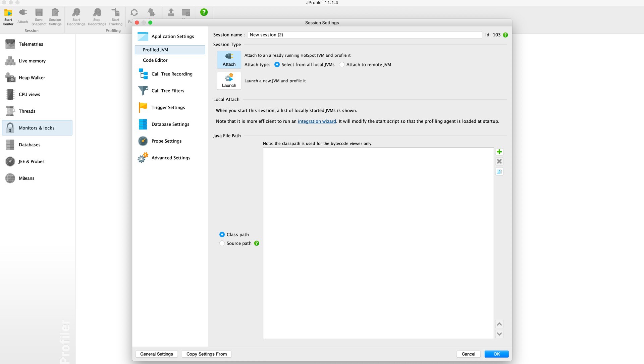644x364 pixels.
Task: Click the Save Snapshot toolbar icon
Action: click(39, 17)
